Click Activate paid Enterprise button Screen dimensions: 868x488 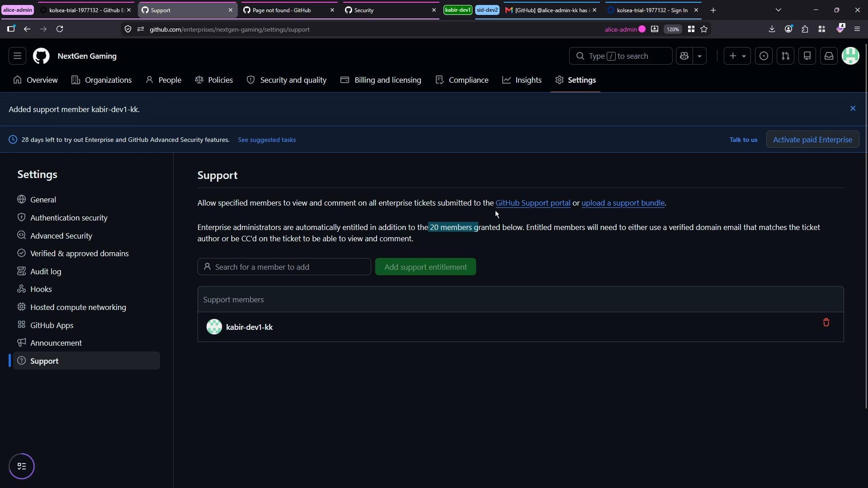[812, 140]
